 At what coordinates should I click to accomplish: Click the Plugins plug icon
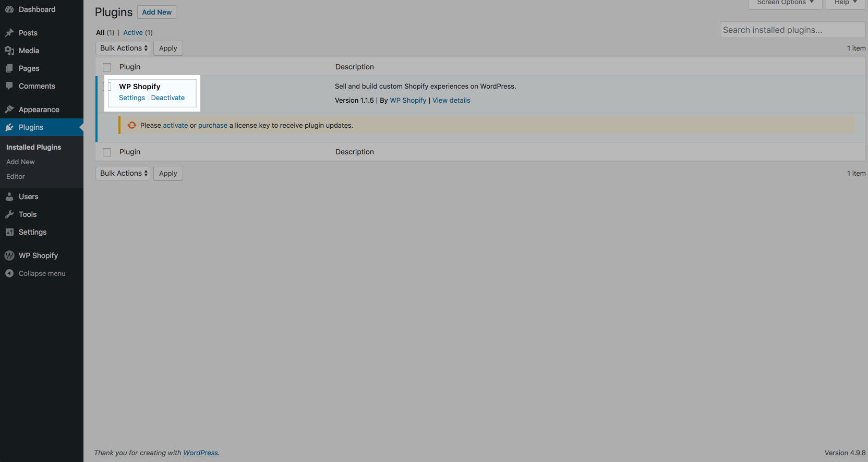[9, 127]
